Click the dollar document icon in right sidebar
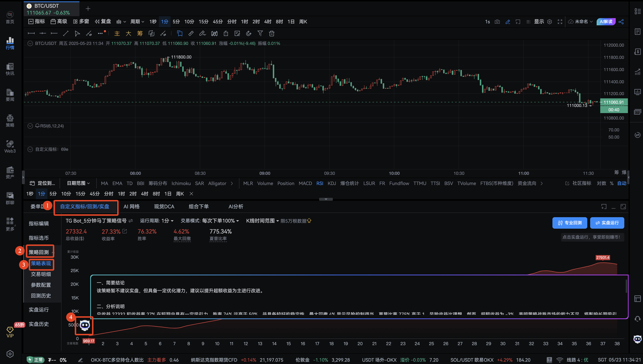643x364 pixels. [x=637, y=52]
